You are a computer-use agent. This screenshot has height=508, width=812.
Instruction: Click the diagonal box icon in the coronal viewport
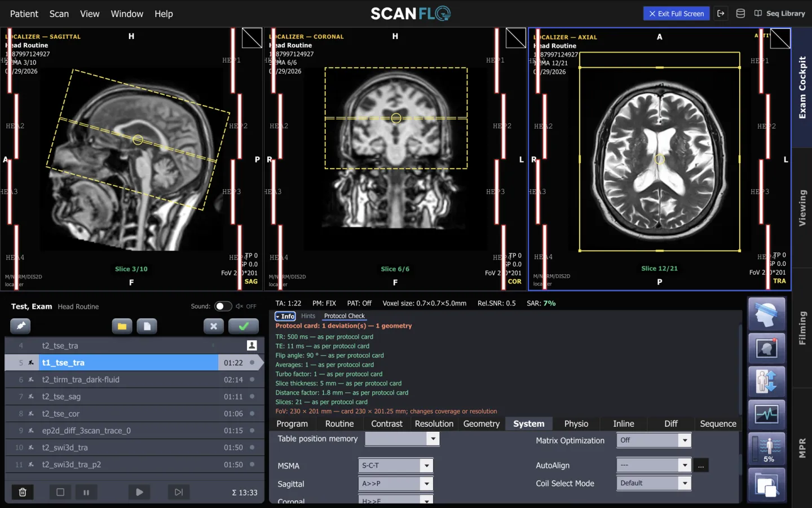[x=516, y=38]
